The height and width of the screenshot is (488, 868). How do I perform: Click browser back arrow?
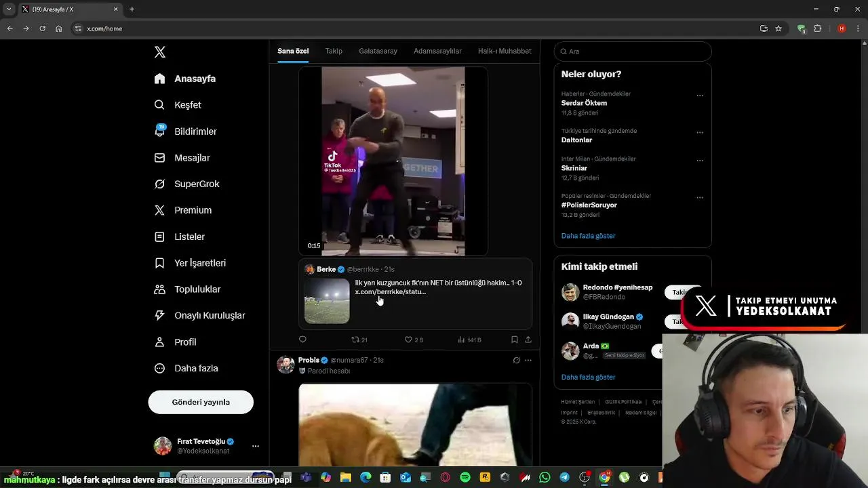9,28
